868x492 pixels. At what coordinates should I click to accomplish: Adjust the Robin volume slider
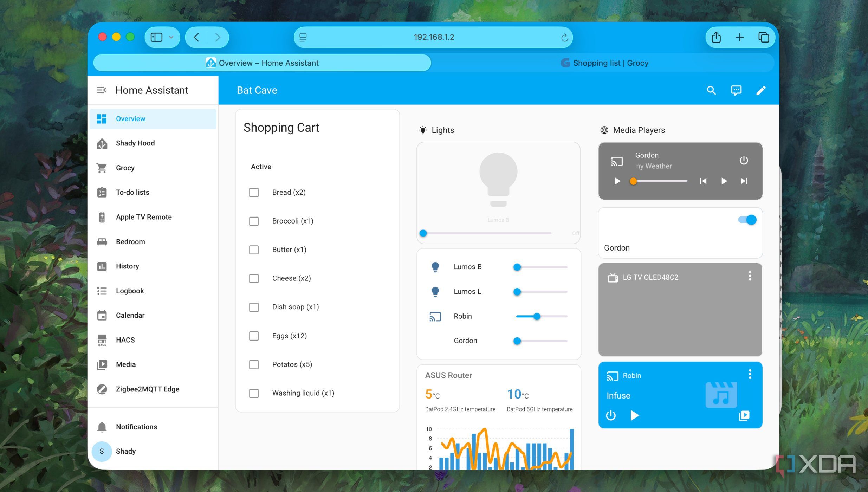coord(541,316)
